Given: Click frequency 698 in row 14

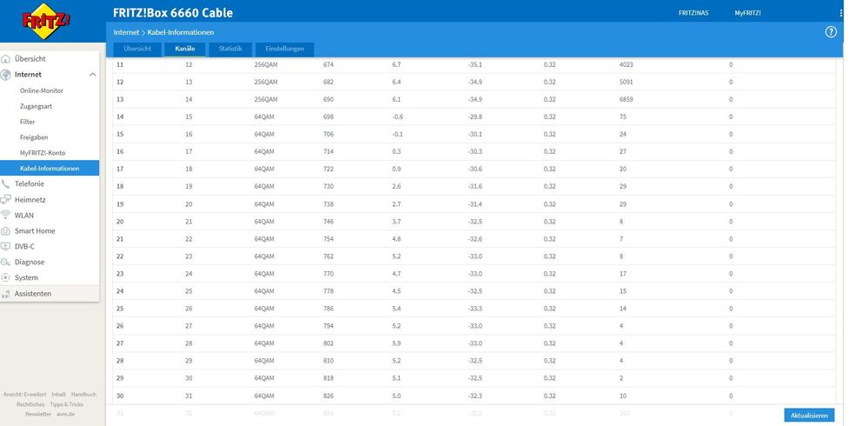Looking at the screenshot, I should pyautogui.click(x=328, y=116).
